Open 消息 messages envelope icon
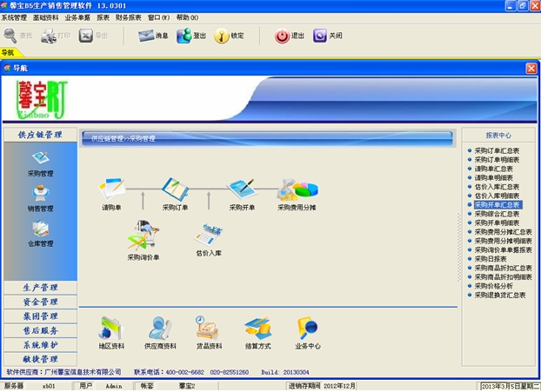The height and width of the screenshot is (392, 541). tap(146, 36)
